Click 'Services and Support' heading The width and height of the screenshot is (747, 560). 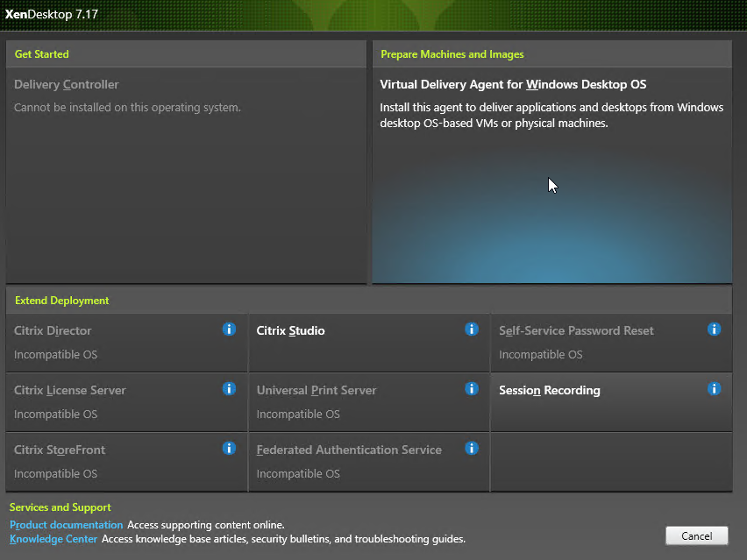click(60, 507)
